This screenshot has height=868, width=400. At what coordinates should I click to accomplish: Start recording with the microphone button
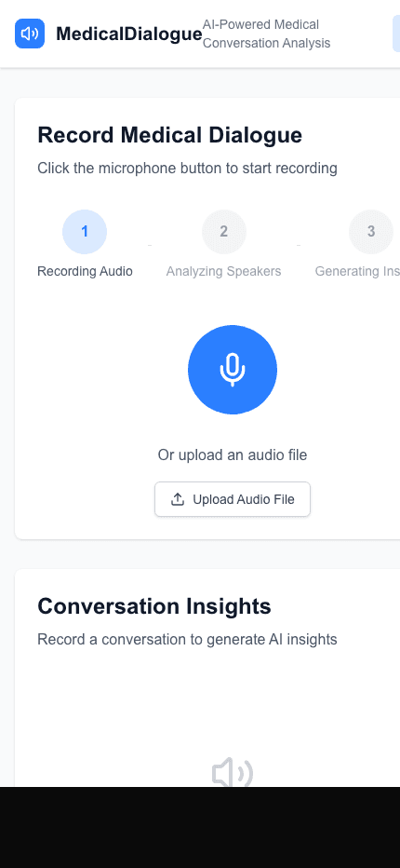233,369
